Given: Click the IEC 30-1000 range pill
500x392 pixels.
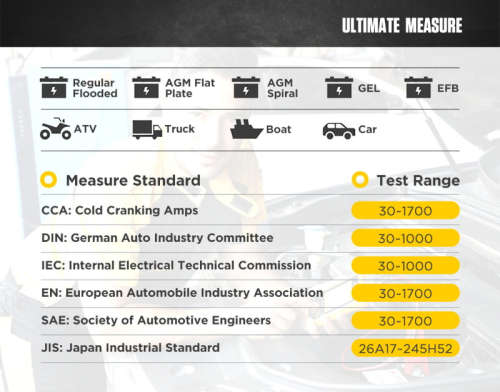Looking at the screenshot, I should coord(406,266).
